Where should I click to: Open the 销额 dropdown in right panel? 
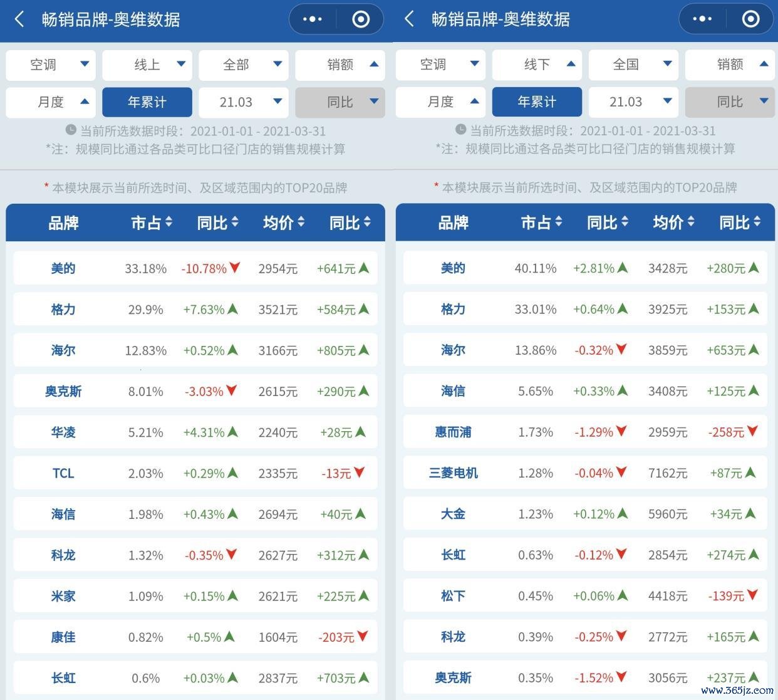[730, 65]
